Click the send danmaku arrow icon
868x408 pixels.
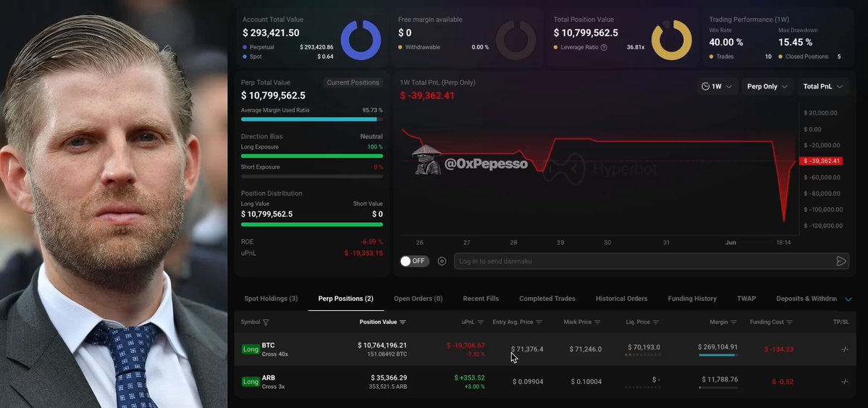[841, 261]
